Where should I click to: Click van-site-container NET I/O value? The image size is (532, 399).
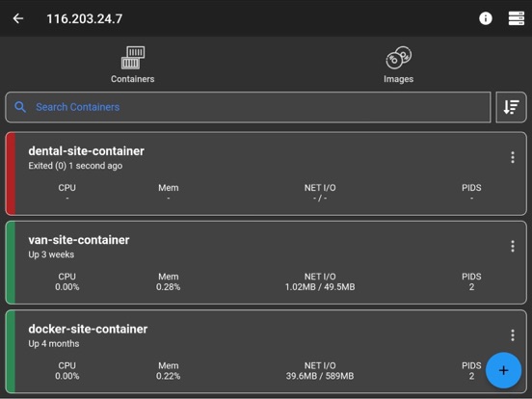pos(320,287)
